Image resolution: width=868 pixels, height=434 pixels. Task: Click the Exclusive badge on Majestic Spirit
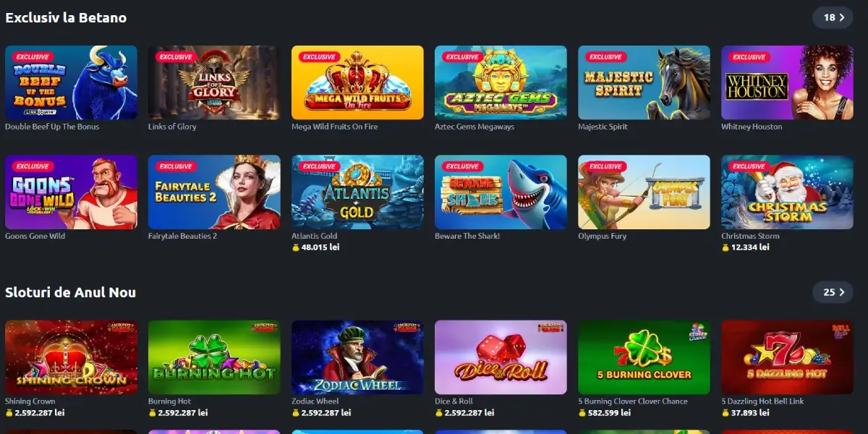point(605,57)
